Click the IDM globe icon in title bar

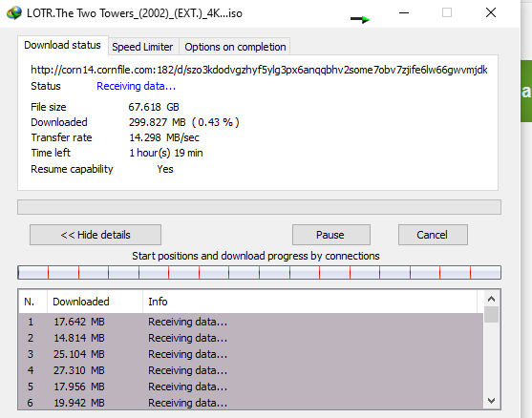(14, 12)
